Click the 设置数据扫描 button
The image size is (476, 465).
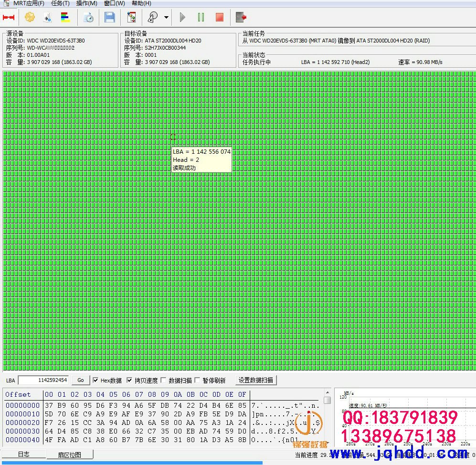click(256, 380)
